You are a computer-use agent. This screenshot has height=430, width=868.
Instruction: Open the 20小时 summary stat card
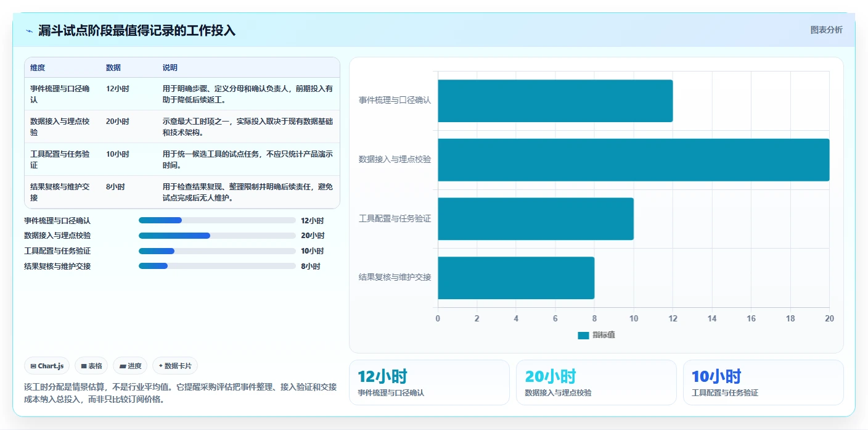596,382
